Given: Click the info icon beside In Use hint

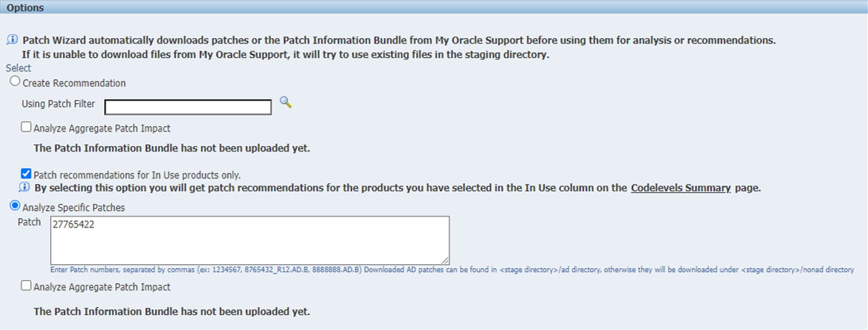Looking at the screenshot, I should 25,187.
